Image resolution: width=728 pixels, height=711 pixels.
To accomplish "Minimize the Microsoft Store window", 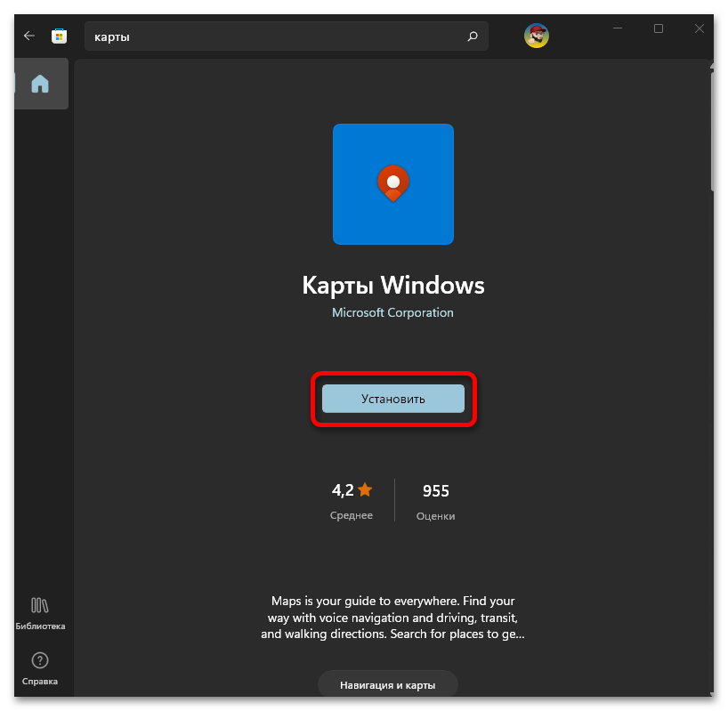I will click(x=618, y=29).
